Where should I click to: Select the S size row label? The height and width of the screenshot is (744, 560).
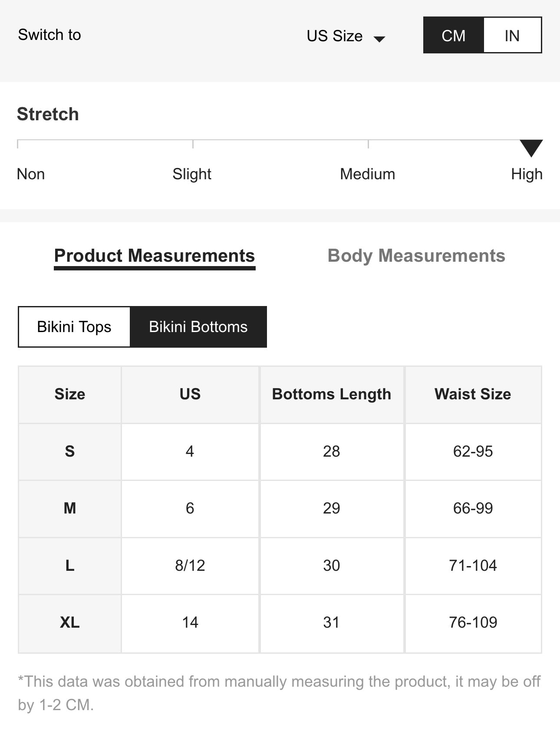[69, 451]
